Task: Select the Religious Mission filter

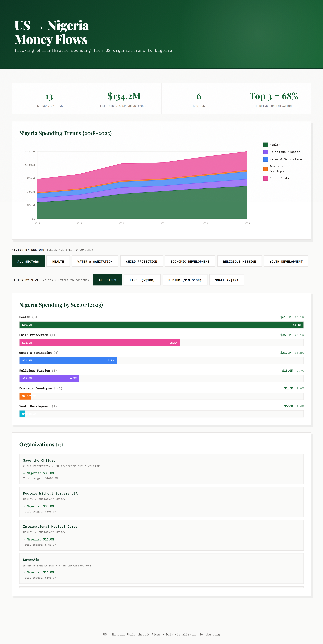Action: point(239,261)
